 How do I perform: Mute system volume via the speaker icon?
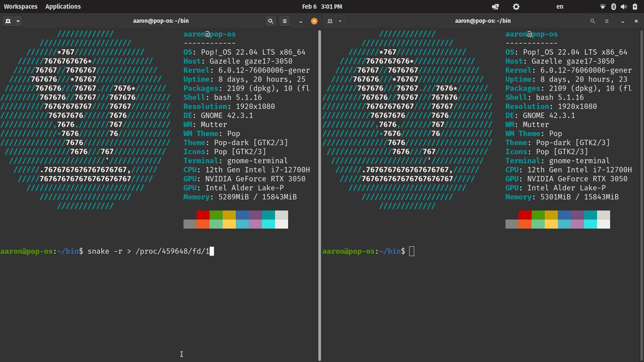624,6
